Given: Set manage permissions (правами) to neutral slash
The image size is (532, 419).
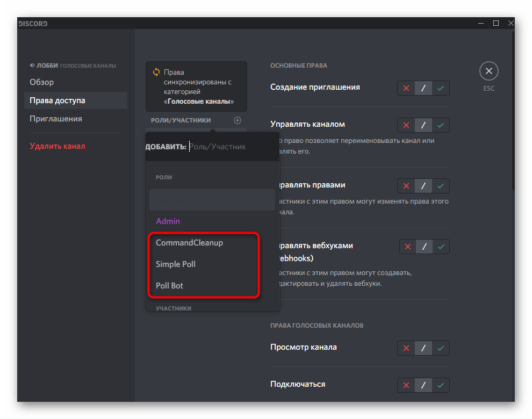Looking at the screenshot, I should point(423,186).
